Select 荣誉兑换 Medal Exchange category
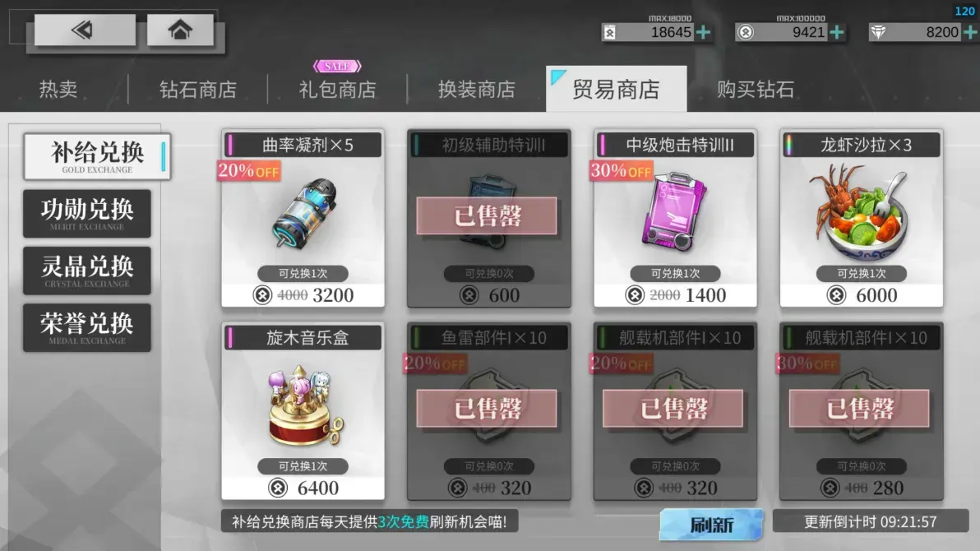 87,328
